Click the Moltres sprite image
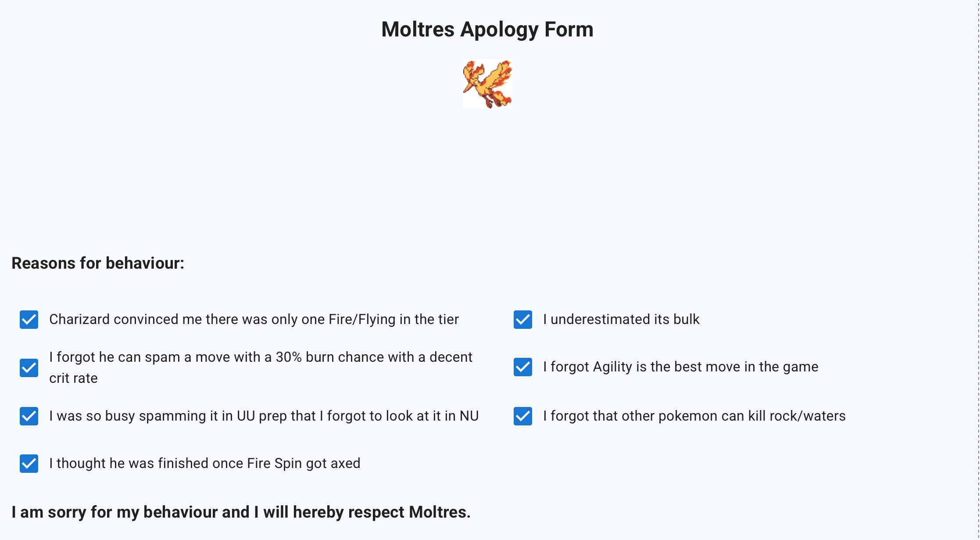980x540 pixels. click(487, 84)
